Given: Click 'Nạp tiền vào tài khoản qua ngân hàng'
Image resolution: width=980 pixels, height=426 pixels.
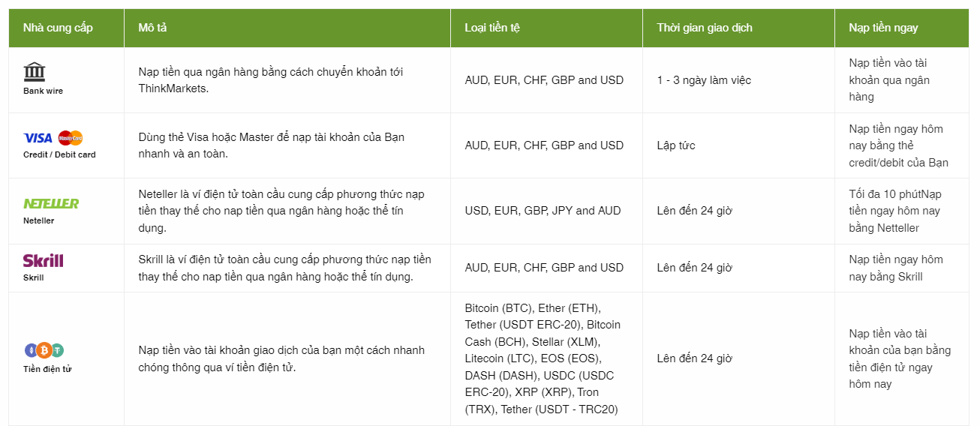Looking at the screenshot, I should 890,80.
